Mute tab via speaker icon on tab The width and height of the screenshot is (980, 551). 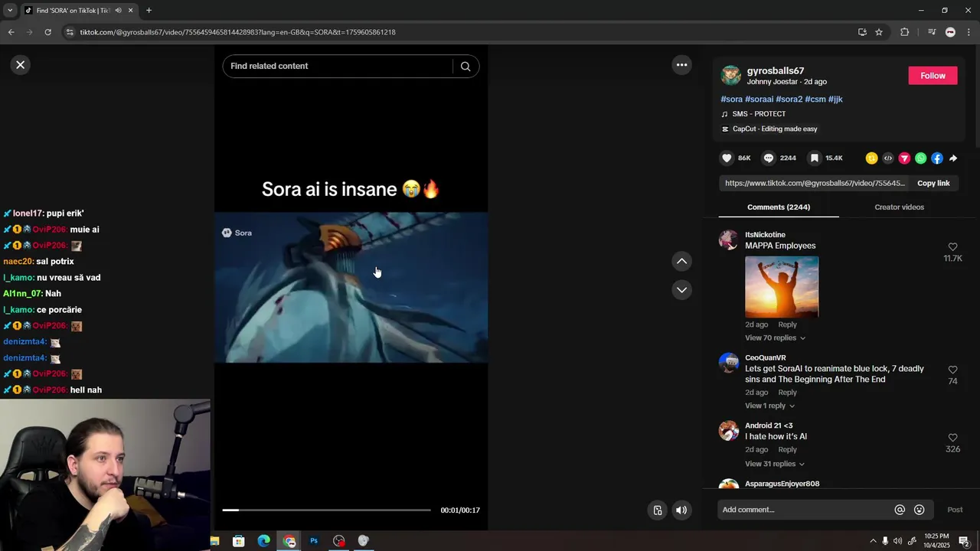click(x=118, y=11)
